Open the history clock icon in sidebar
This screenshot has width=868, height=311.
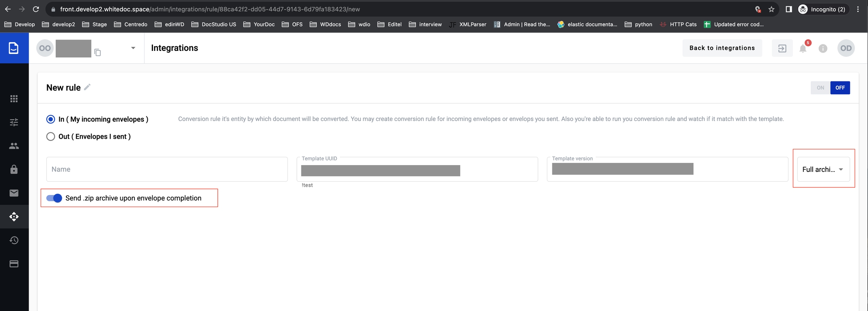pos(14,240)
